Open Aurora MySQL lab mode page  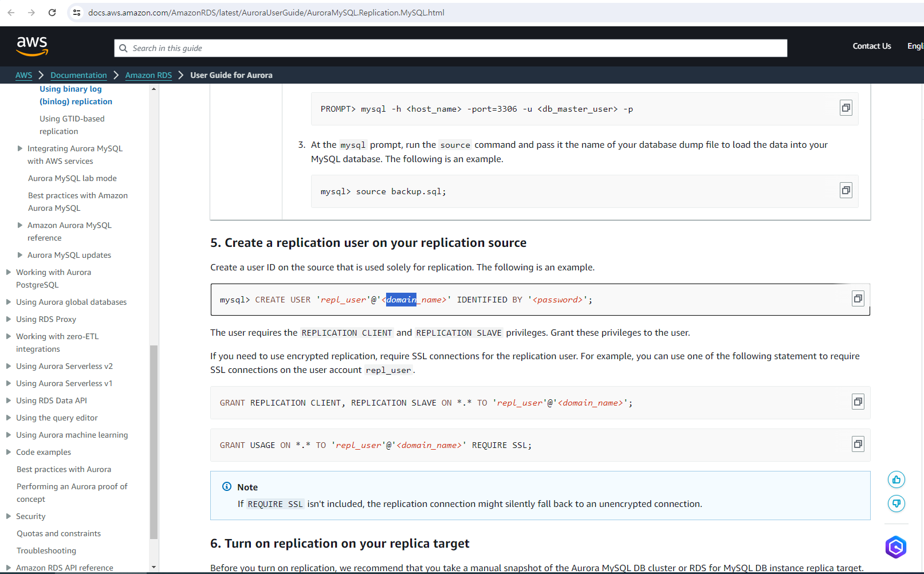[x=72, y=178]
